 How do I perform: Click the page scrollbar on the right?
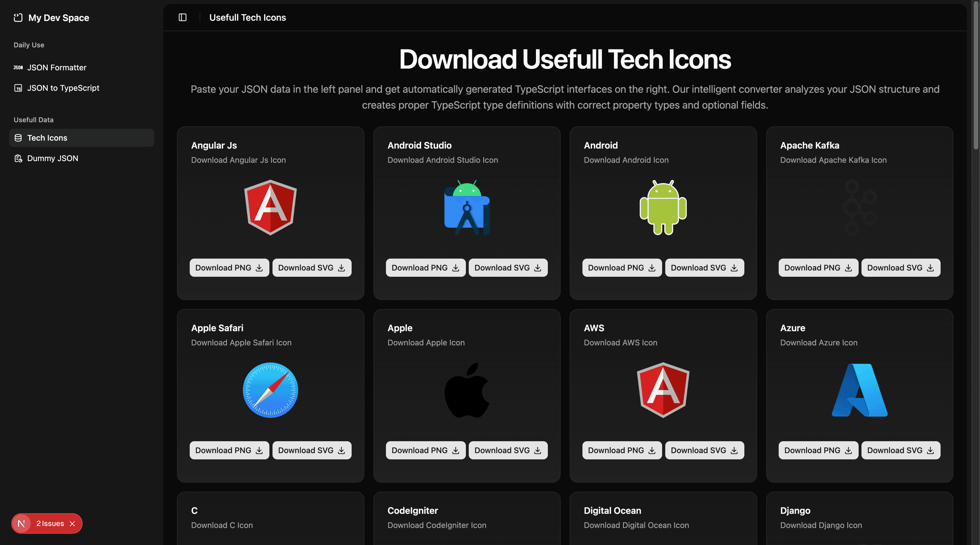pos(976,76)
